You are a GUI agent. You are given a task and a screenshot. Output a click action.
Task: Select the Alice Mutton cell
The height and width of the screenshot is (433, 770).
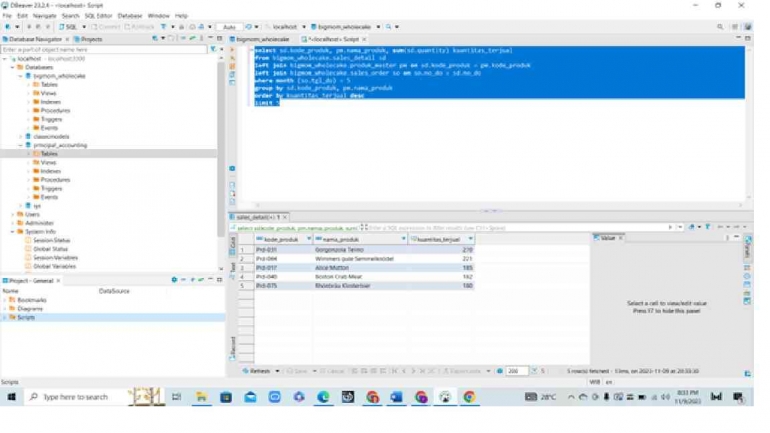[360, 268]
